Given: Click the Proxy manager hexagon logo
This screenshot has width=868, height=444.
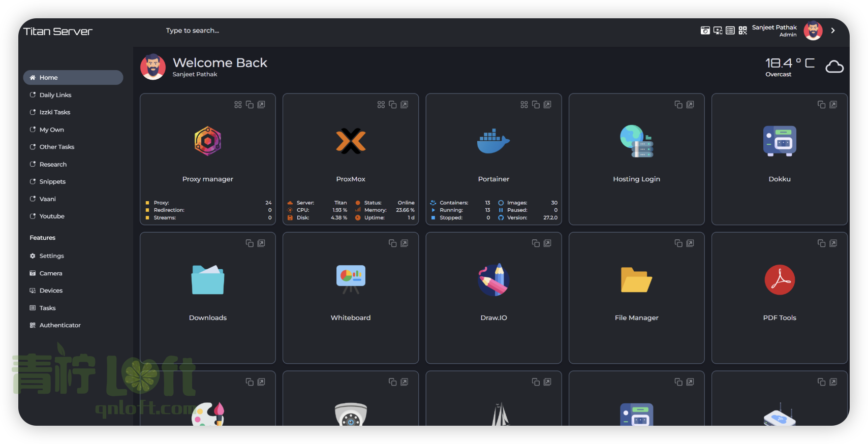Looking at the screenshot, I should pyautogui.click(x=208, y=141).
